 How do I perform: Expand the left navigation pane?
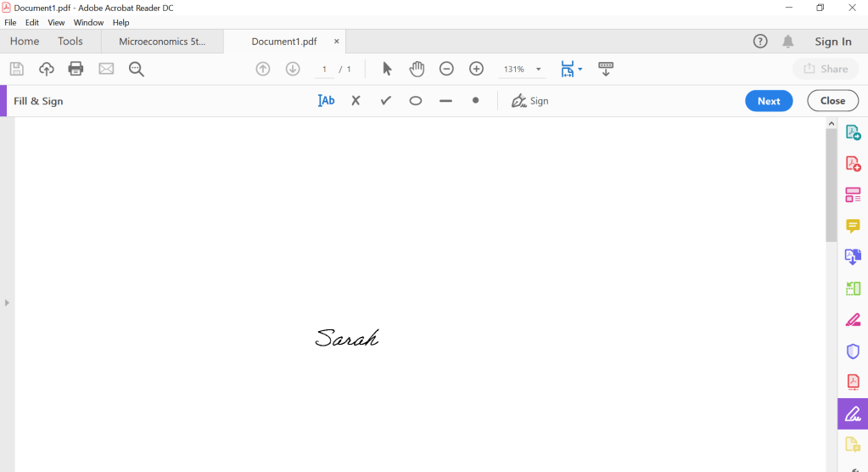7,302
